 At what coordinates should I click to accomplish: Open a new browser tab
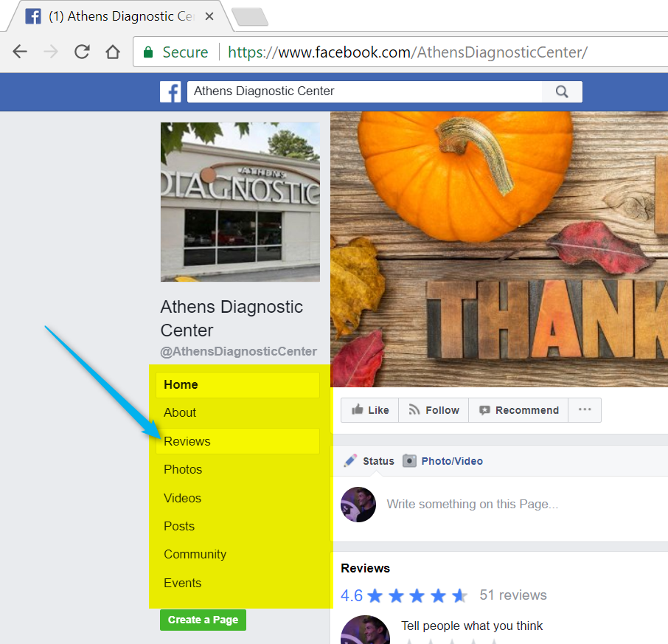250,17
